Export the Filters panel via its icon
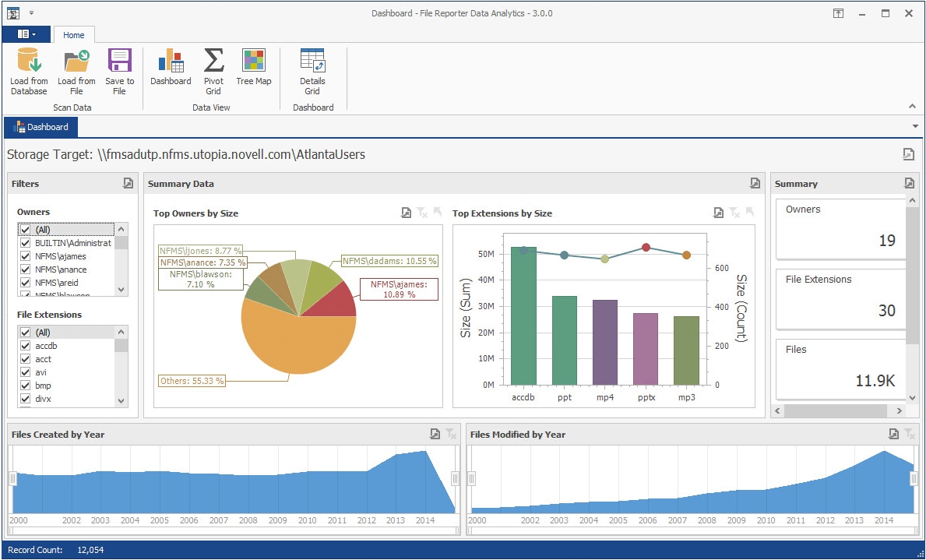 click(x=129, y=183)
